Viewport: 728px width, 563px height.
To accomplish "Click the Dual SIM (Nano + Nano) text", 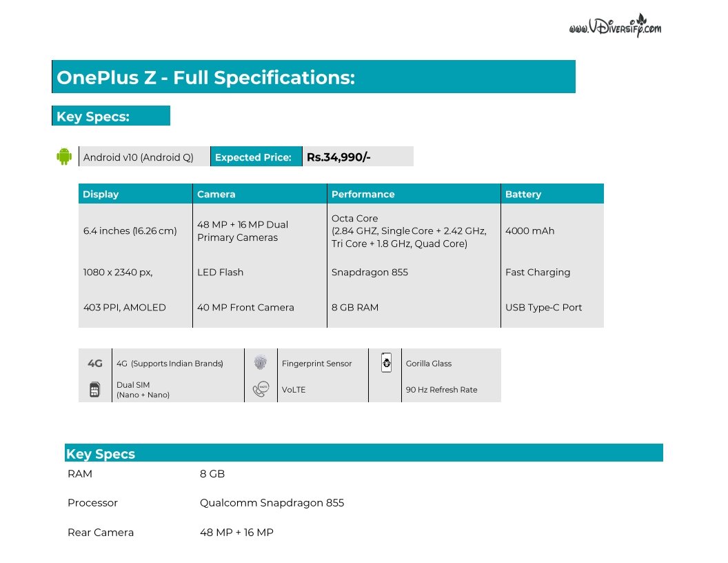I will pos(143,390).
